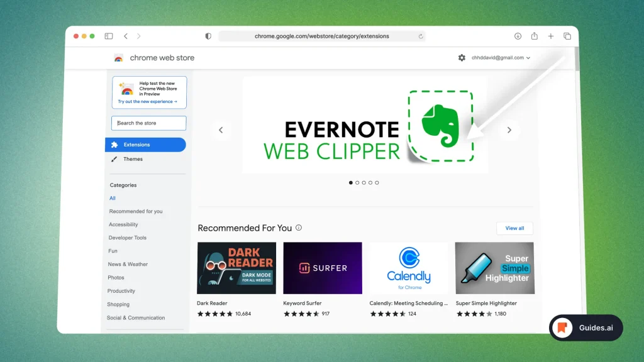Open the Photos category
Screen dimensions: 644x362
point(116,277)
